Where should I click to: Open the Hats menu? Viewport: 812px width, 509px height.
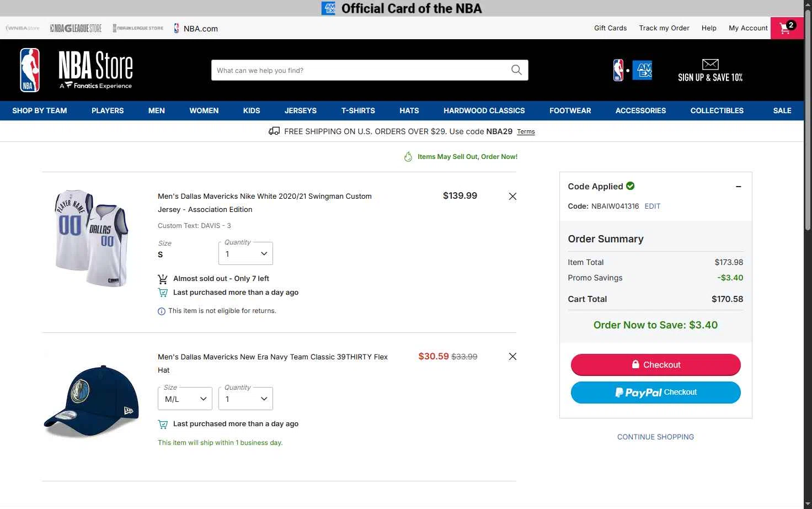coord(409,110)
